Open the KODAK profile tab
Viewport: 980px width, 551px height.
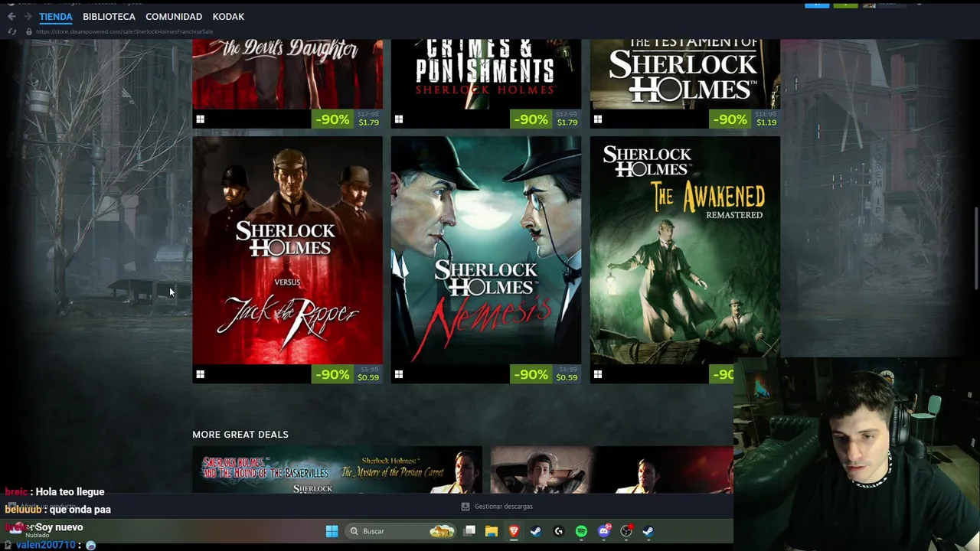click(x=228, y=16)
